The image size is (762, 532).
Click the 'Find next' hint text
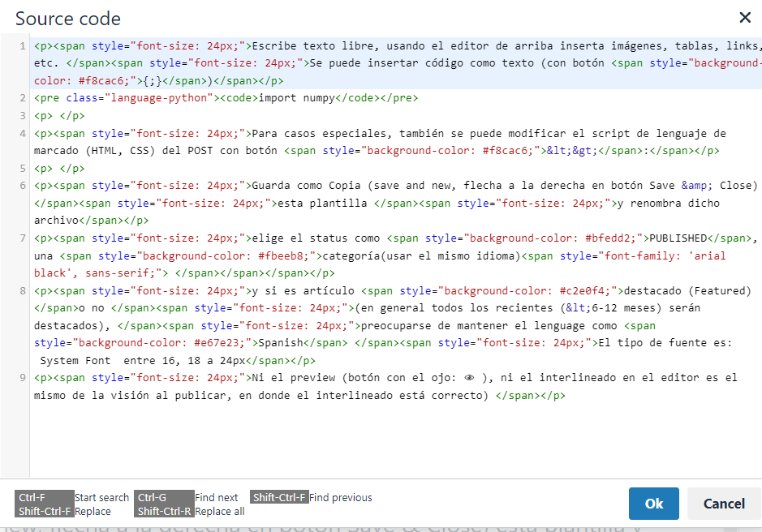coord(216,497)
